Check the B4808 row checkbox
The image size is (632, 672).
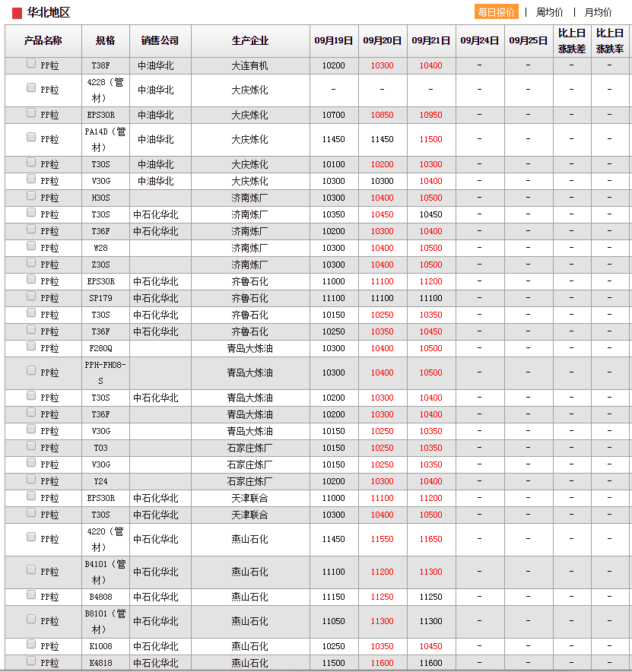click(31, 595)
